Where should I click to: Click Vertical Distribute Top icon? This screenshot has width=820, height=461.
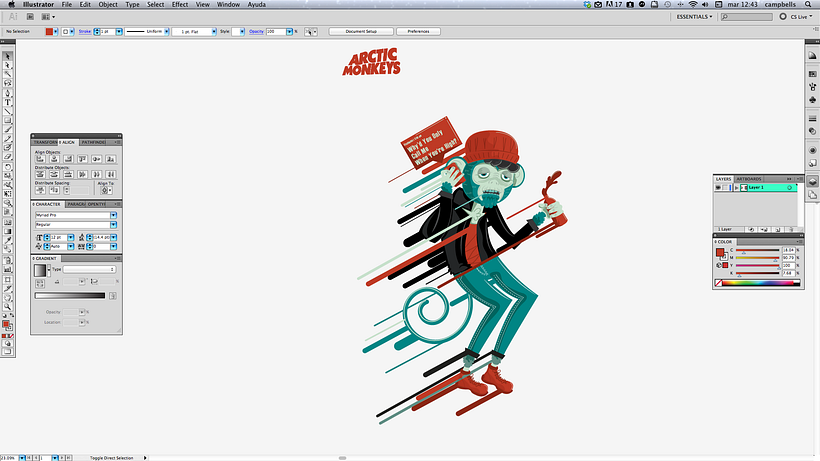click(x=40, y=174)
